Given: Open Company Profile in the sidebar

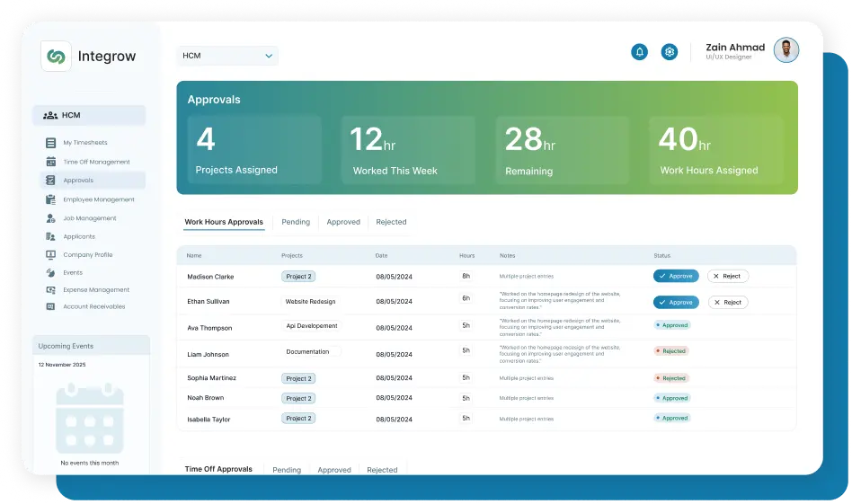Looking at the screenshot, I should click(87, 255).
